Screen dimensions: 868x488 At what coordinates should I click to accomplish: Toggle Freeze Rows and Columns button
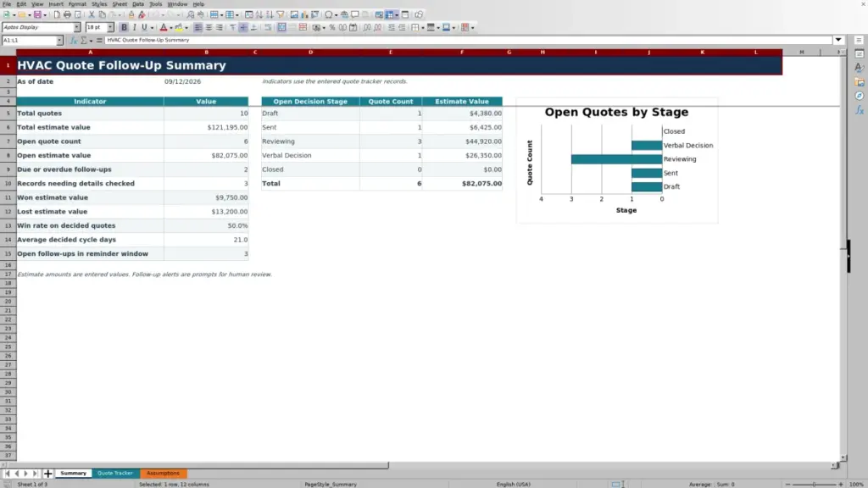click(389, 14)
